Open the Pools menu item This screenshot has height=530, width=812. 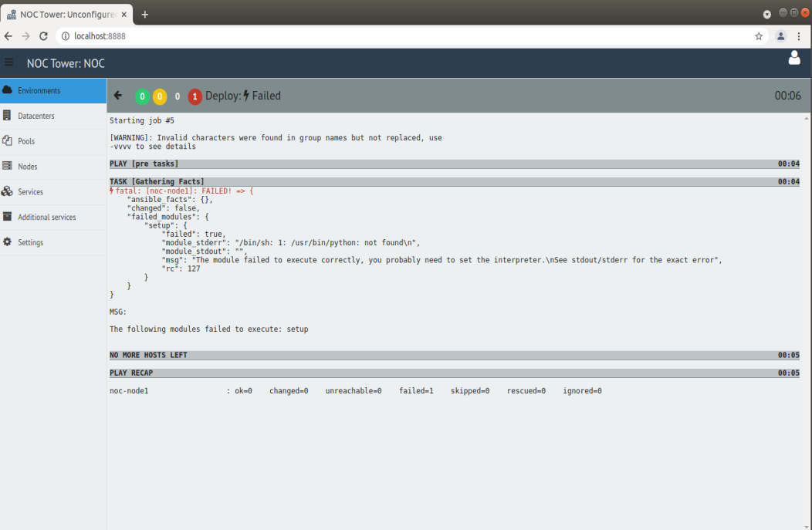point(53,141)
